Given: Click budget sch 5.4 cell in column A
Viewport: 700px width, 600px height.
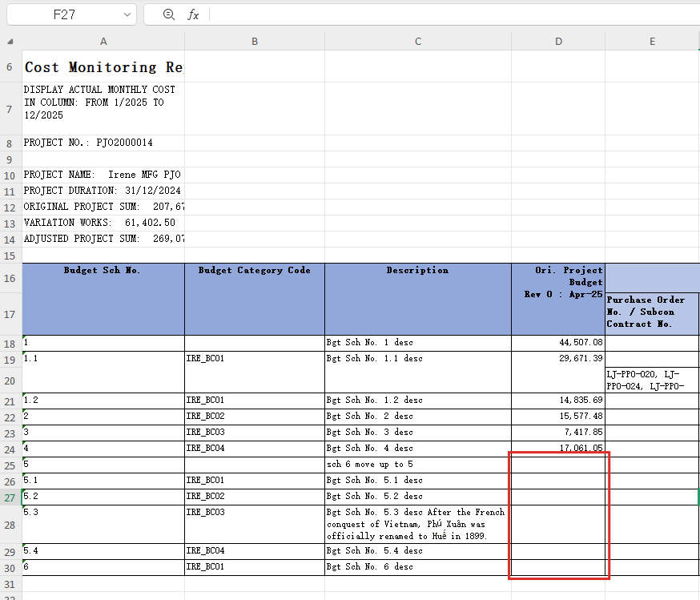Looking at the screenshot, I should (103, 552).
